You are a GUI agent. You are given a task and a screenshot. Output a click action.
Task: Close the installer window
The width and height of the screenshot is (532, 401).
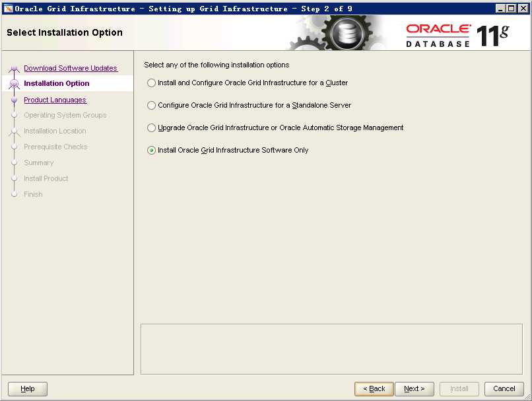523,9
